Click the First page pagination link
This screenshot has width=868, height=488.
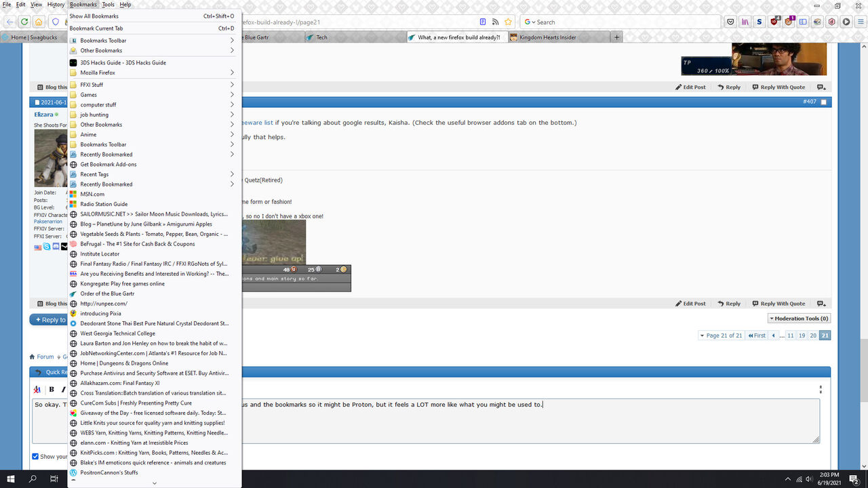(757, 335)
